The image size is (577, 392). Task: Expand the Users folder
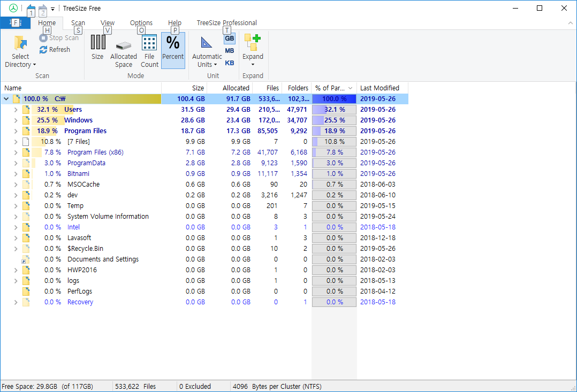(16, 110)
